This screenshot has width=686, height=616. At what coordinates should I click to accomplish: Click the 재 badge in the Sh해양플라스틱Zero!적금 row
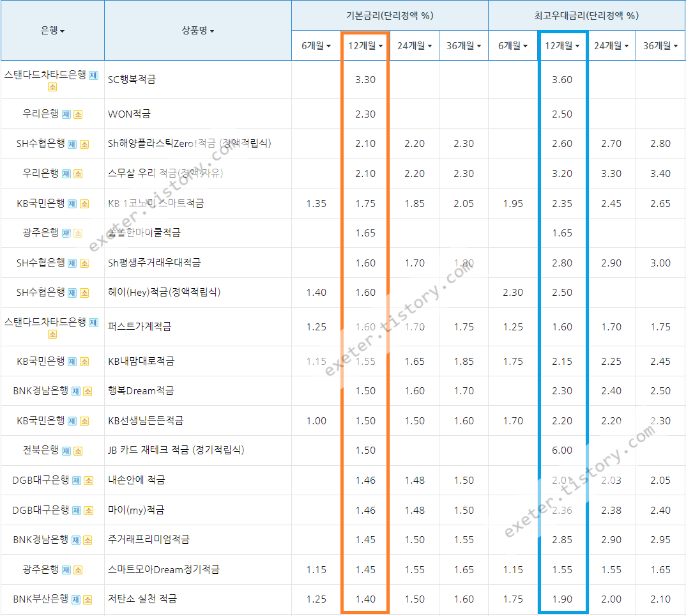pos(73,144)
